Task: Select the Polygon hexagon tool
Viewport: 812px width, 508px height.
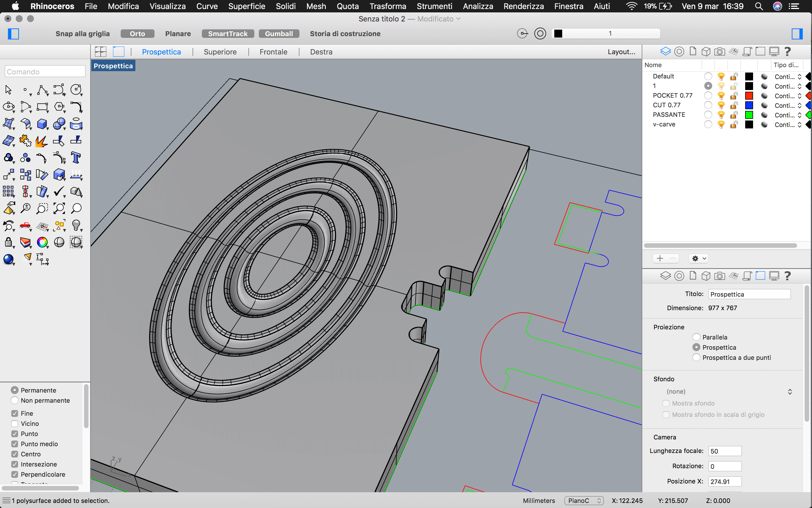Action: [x=59, y=107]
